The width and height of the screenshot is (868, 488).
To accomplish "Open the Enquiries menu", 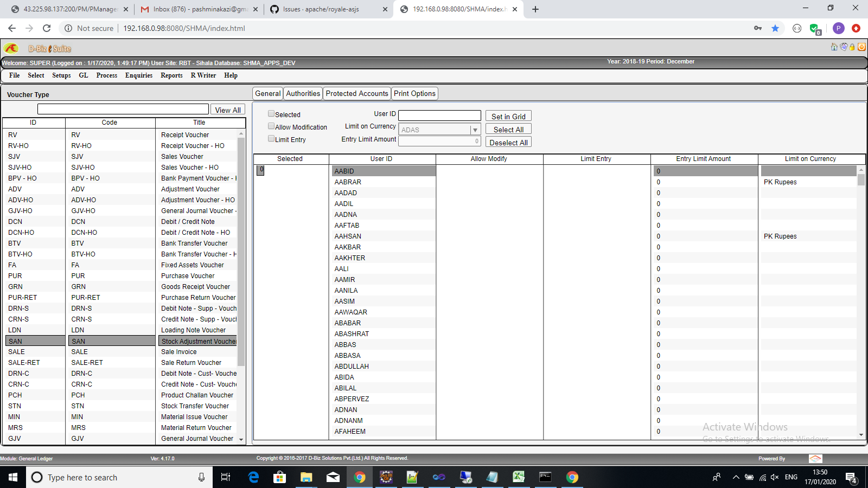I will 138,75.
